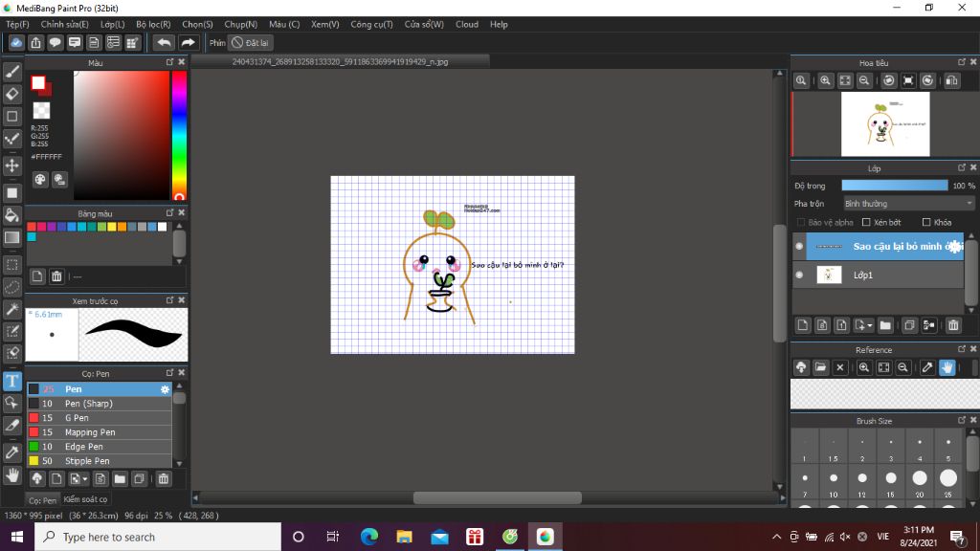Viewport: 980px width, 551px height.
Task: Delete the selected layer with trash icon
Action: (x=953, y=325)
